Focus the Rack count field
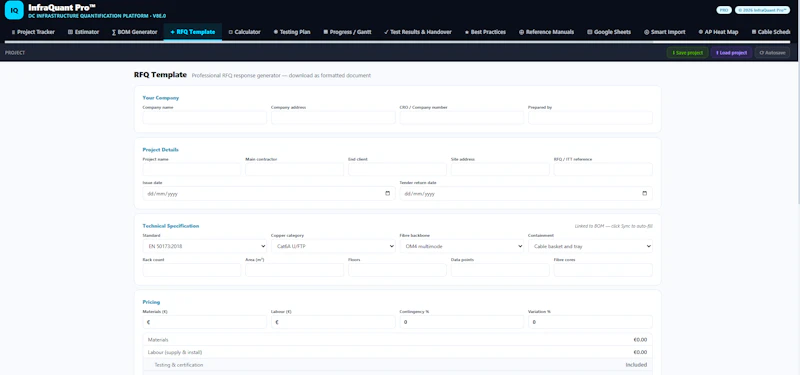The width and height of the screenshot is (800, 375). pos(192,270)
